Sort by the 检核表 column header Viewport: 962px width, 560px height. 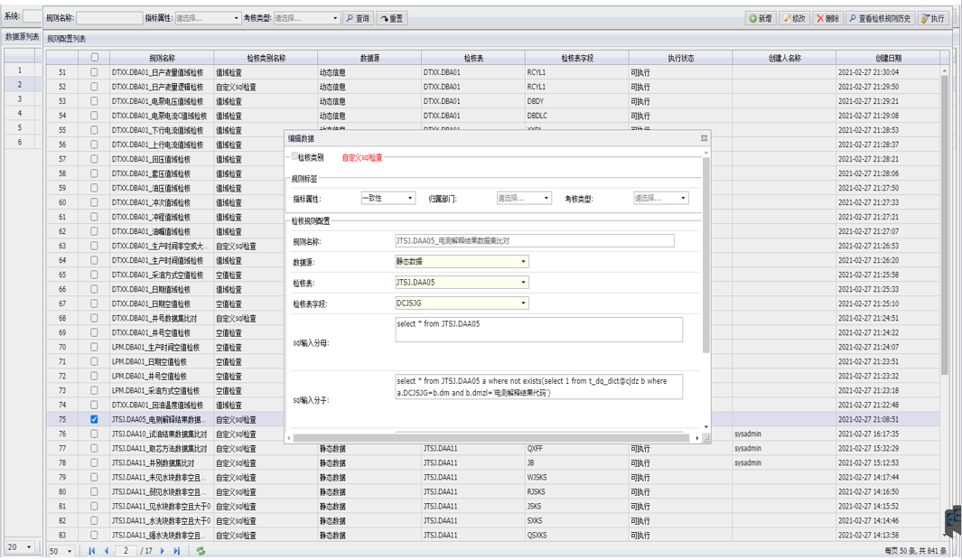tap(473, 59)
